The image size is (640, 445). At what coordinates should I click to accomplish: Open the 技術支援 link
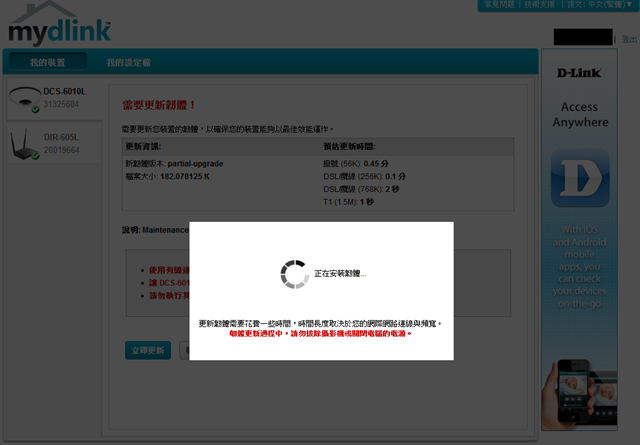tap(539, 4)
